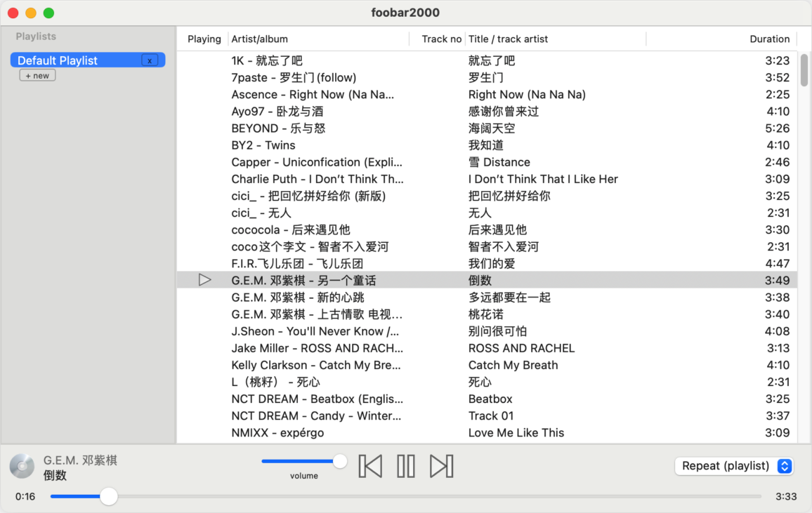Click the title Track 01
This screenshot has width=812, height=513.
click(x=490, y=415)
